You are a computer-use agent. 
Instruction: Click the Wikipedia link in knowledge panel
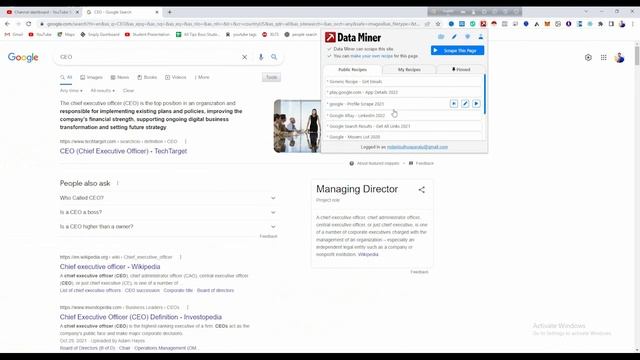coord(368,254)
